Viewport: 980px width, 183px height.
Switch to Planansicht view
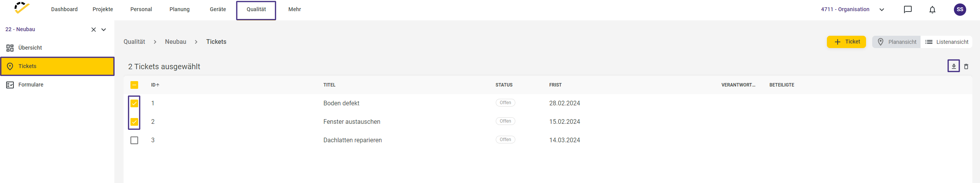pyautogui.click(x=896, y=42)
